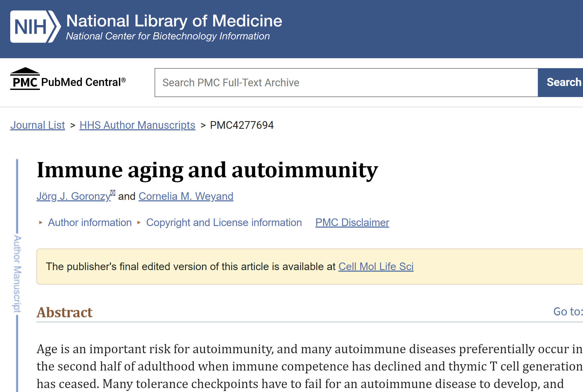
Task: Open the Go to: section dropdown
Action: pyautogui.click(x=568, y=312)
